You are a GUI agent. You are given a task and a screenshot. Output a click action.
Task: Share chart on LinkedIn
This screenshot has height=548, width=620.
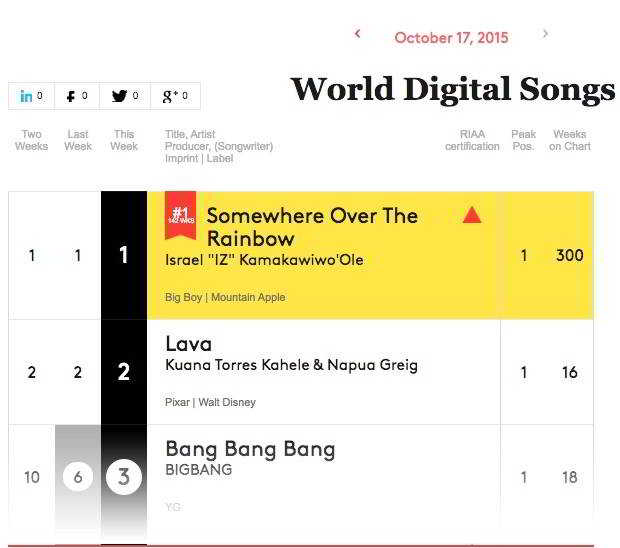[32, 96]
